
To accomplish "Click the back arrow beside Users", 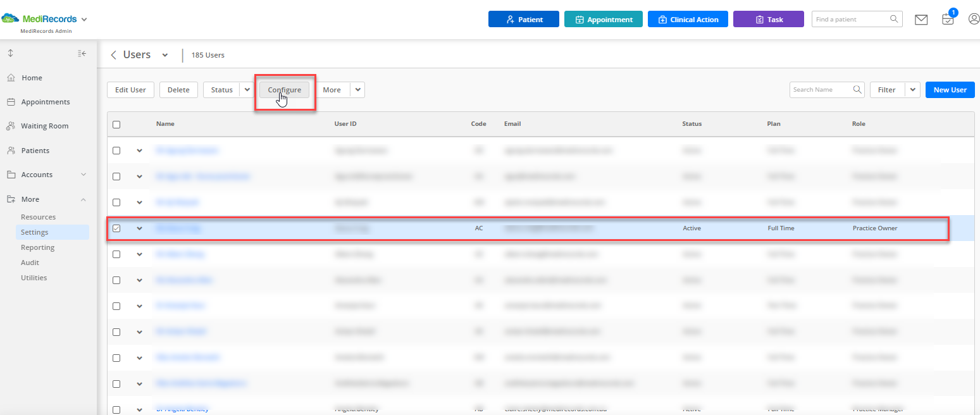I will (x=114, y=55).
